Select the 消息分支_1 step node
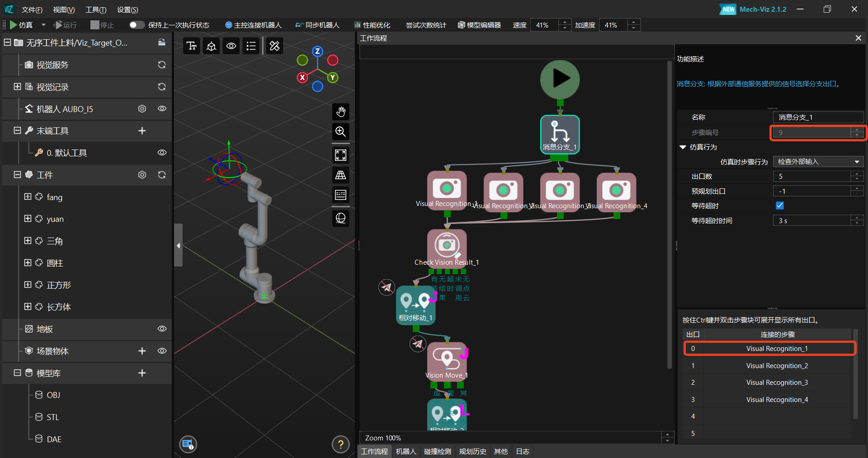This screenshot has width=868, height=458. [560, 134]
